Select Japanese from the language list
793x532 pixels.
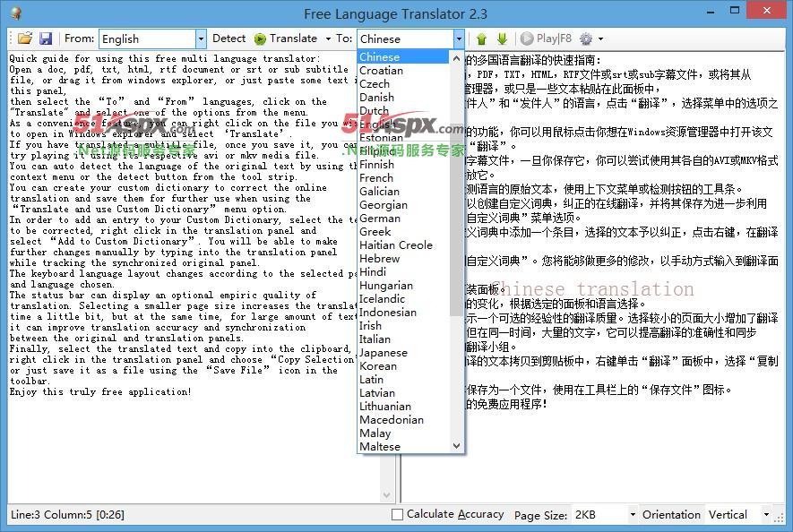tap(384, 353)
